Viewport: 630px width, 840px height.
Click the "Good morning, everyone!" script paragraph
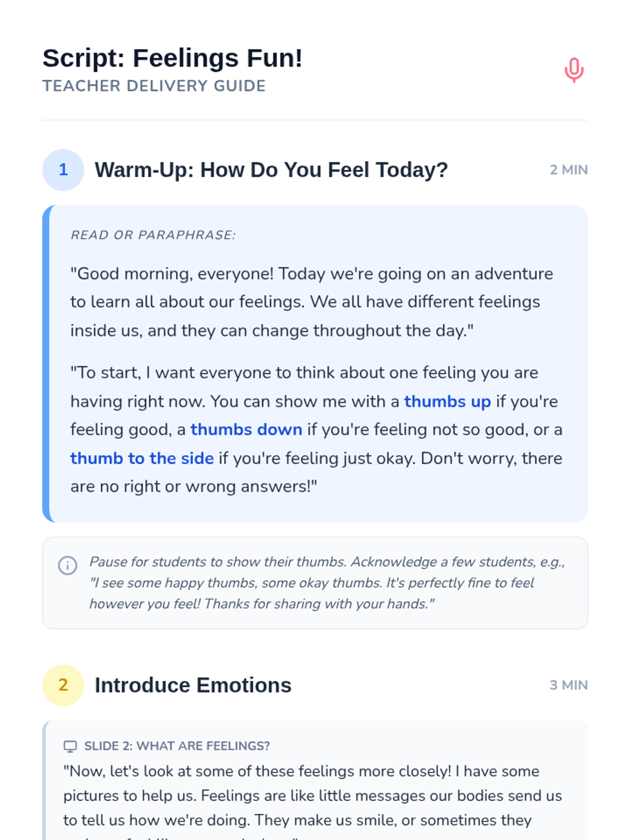pos(312,302)
